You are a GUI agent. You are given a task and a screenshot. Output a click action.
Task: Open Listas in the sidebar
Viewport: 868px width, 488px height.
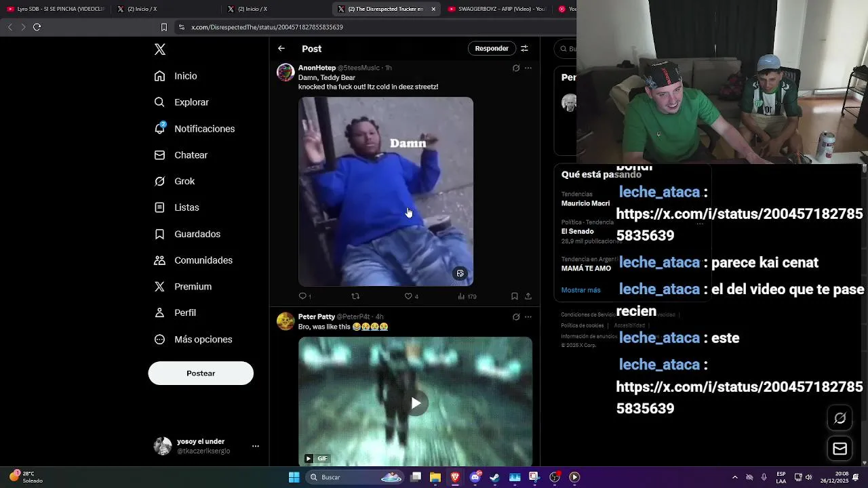coord(177,208)
